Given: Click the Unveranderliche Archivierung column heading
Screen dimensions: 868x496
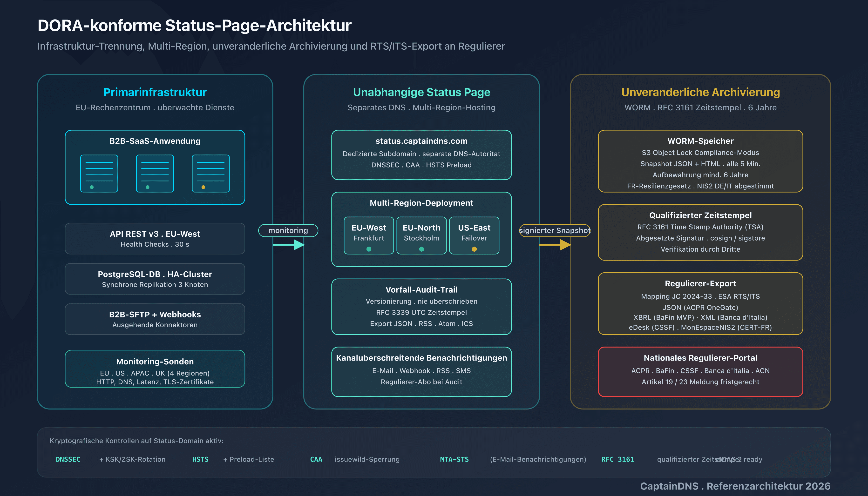Looking at the screenshot, I should click(x=700, y=92).
